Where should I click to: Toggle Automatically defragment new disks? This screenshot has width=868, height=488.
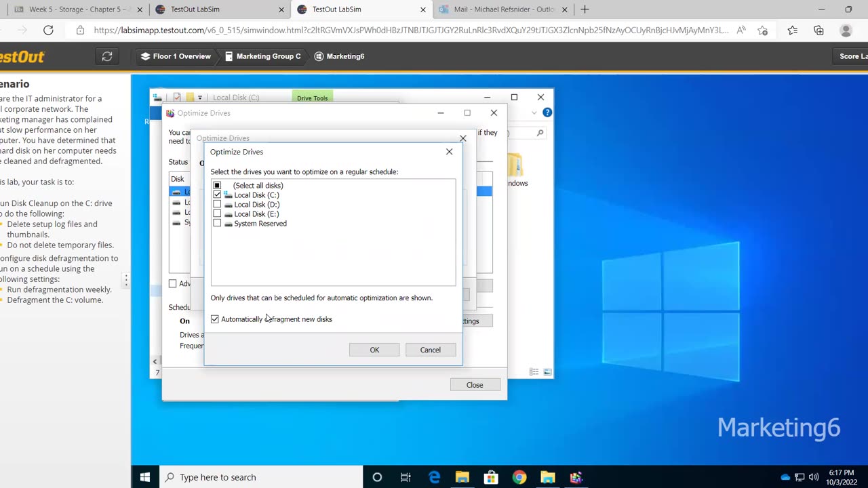[x=215, y=319]
